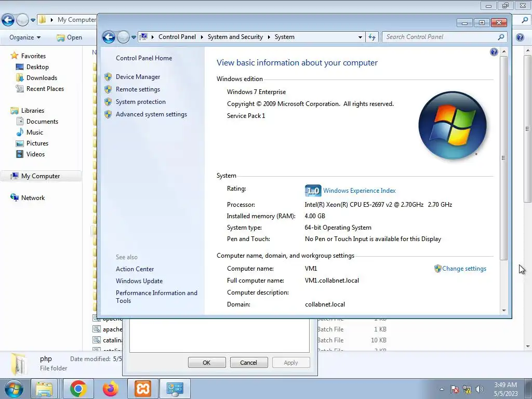Select Pictures library
This screenshot has width=532, height=399.
pyautogui.click(x=37, y=143)
